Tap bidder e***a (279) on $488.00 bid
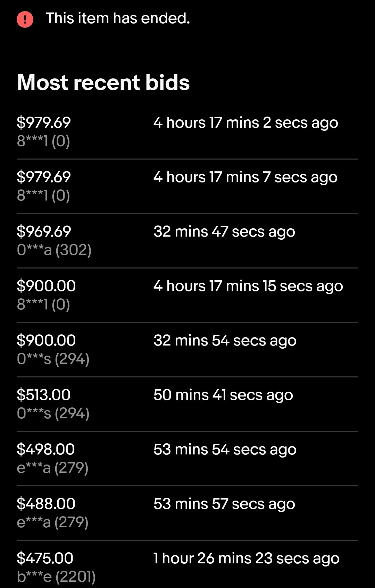Screen dimensions: 375x588 pyautogui.click(x=53, y=522)
